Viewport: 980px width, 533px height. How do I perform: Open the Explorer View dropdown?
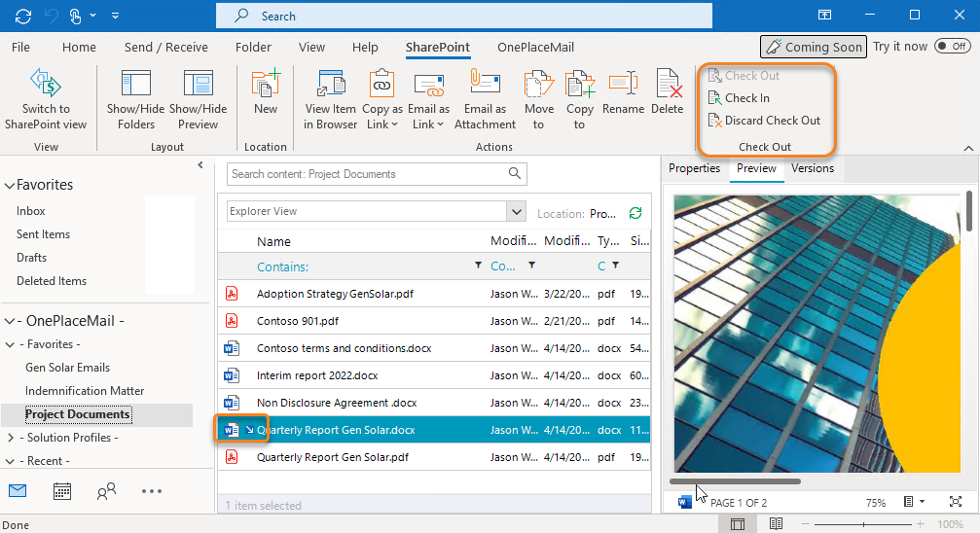(x=516, y=211)
